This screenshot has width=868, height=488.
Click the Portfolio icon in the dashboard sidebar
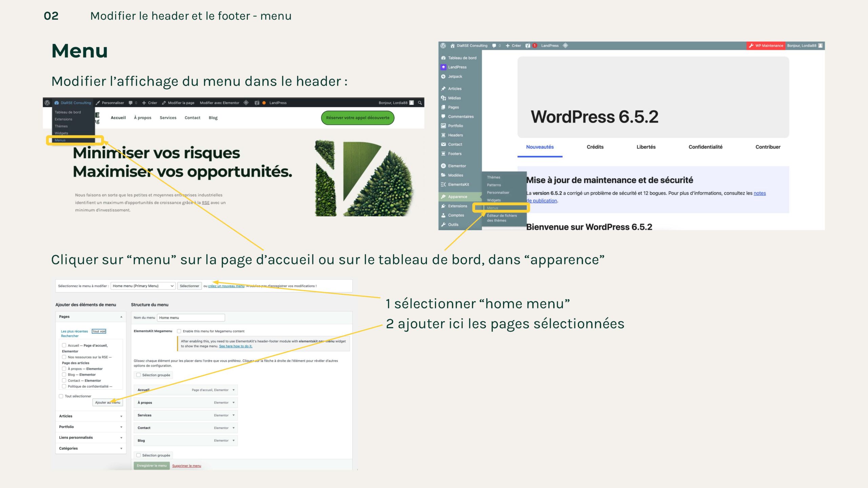(443, 126)
